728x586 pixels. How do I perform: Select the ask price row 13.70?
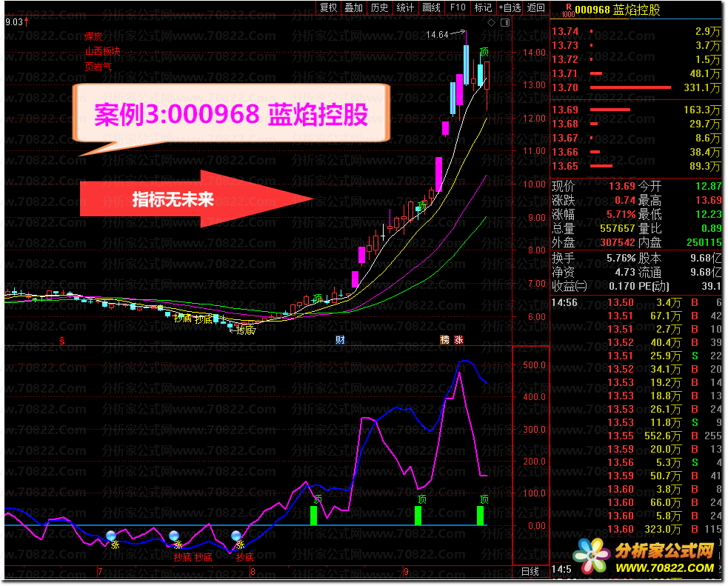[x=636, y=87]
